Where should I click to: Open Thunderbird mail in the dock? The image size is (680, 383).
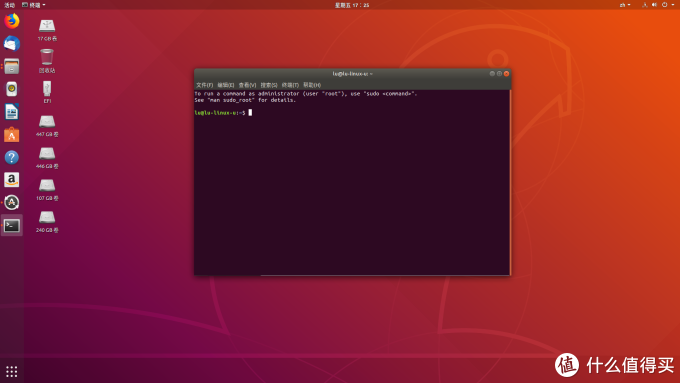12,44
